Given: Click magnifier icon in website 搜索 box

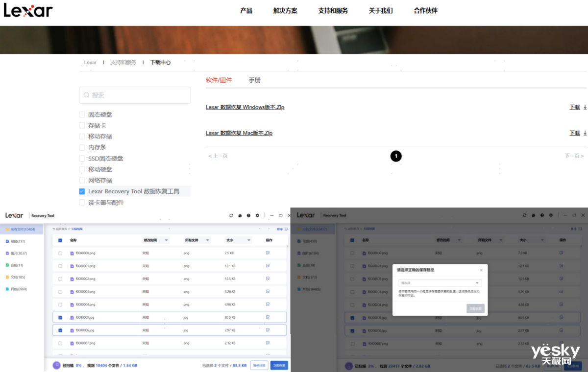Looking at the screenshot, I should point(87,95).
